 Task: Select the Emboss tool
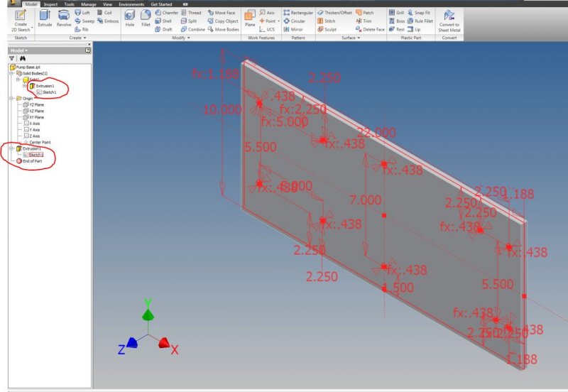tap(108, 21)
